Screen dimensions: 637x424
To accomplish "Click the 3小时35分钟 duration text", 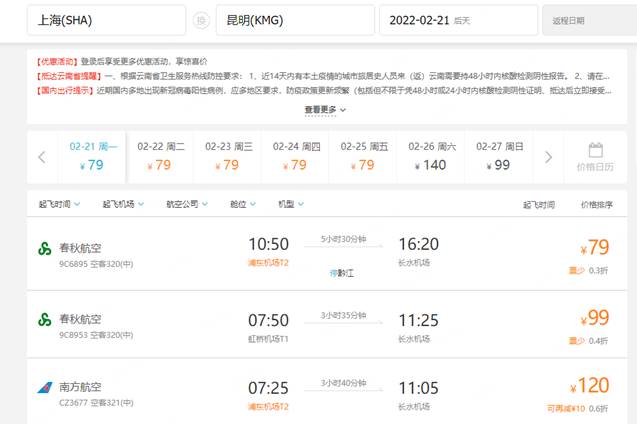I will pyautogui.click(x=343, y=316).
